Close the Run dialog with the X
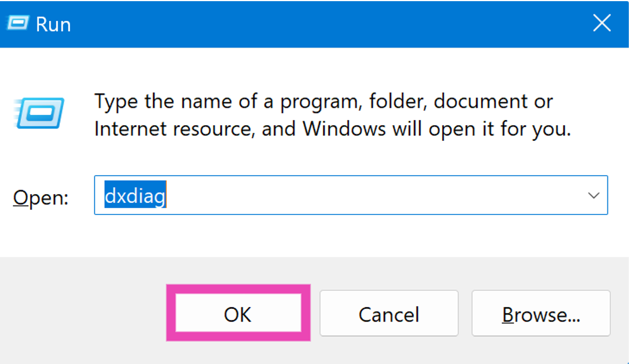Viewport: 630px width, 364px height. coord(602,24)
